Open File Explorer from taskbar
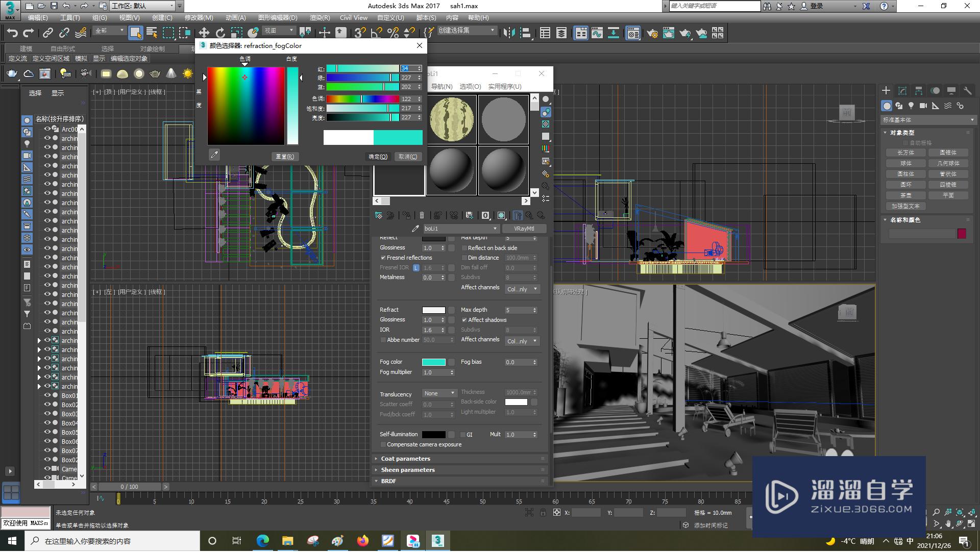 pyautogui.click(x=287, y=541)
